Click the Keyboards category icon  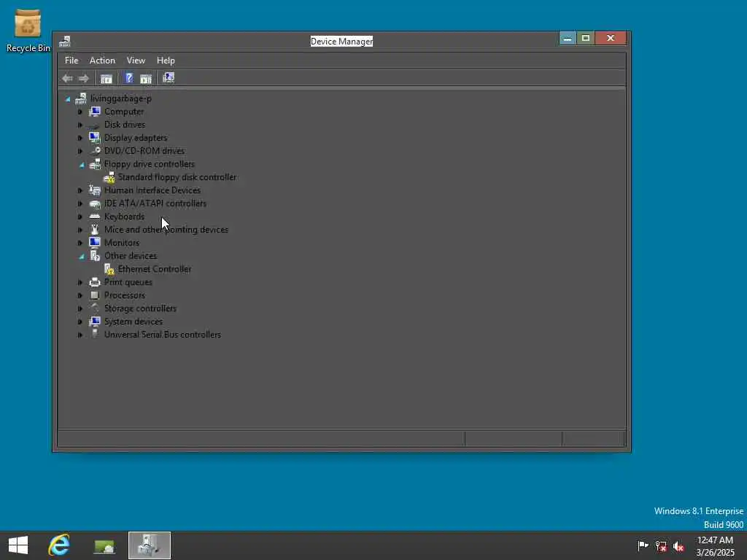95,216
